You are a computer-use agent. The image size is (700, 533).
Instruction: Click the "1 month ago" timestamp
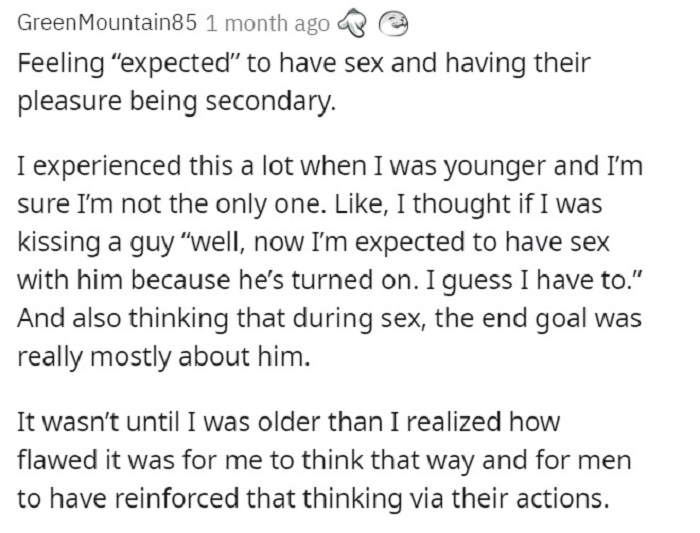point(268,23)
